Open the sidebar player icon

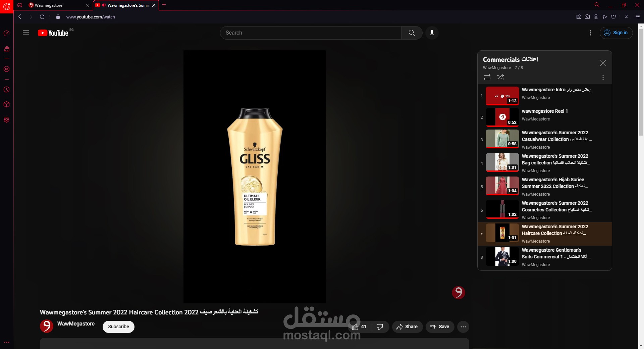(x=6, y=69)
